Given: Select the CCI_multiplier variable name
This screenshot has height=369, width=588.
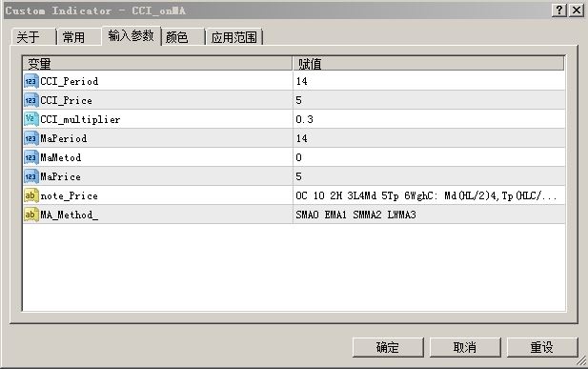Looking at the screenshot, I should click(80, 120).
